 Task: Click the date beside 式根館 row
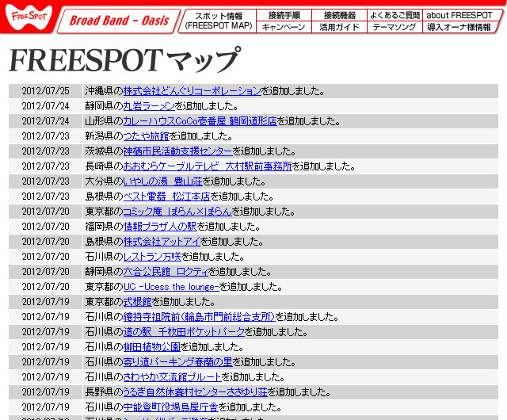point(46,302)
